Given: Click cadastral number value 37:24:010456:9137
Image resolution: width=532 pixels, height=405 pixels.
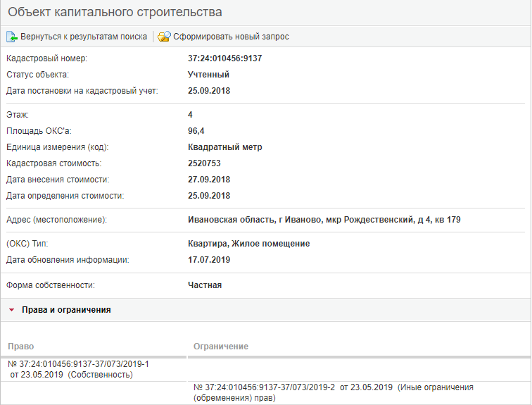Looking at the screenshot, I should pyautogui.click(x=224, y=58).
